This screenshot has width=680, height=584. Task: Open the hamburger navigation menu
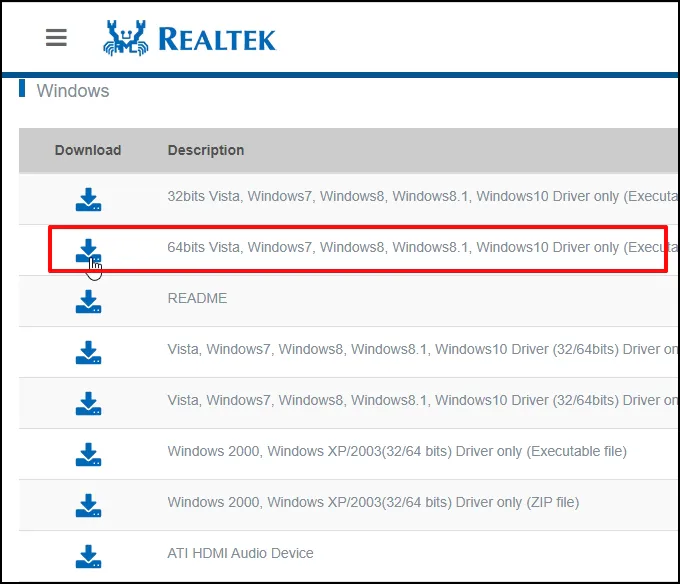click(56, 37)
